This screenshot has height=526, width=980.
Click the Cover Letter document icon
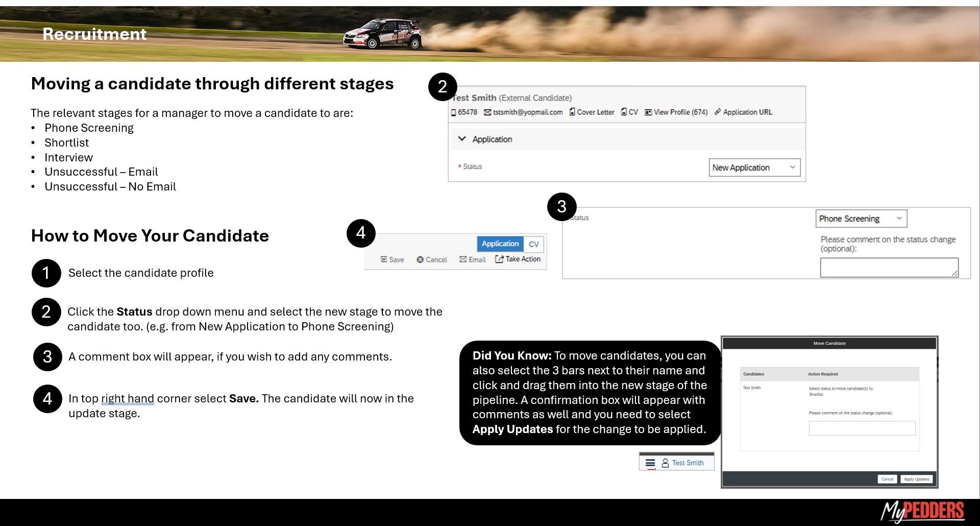[572, 112]
